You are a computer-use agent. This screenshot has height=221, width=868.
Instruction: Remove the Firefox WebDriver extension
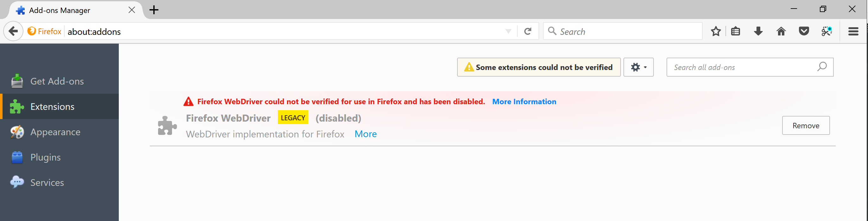tap(806, 125)
